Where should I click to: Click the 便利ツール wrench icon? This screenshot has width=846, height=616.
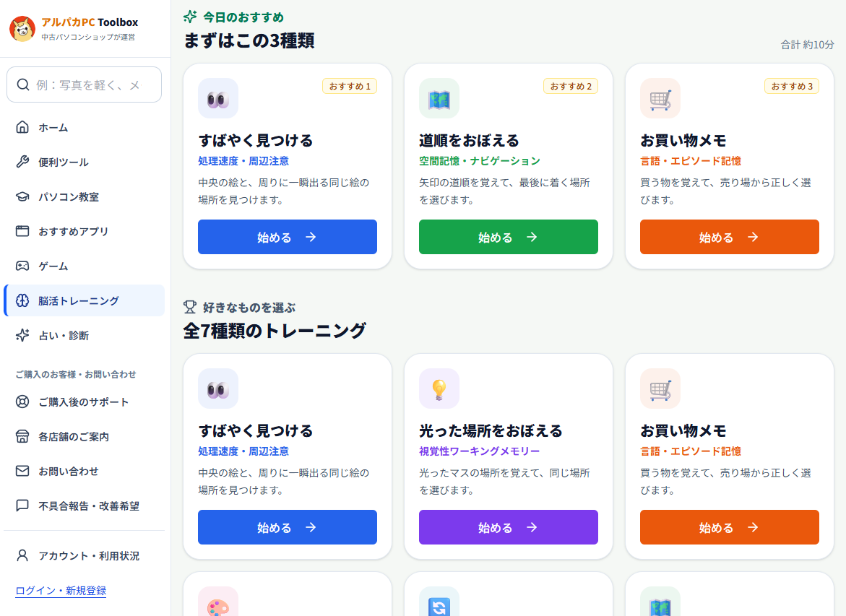coord(22,162)
